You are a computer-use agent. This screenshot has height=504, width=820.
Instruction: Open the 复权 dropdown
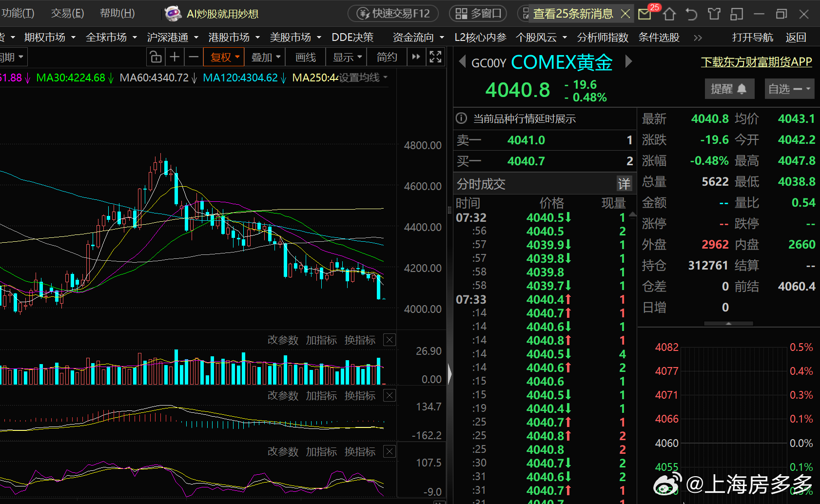click(224, 57)
